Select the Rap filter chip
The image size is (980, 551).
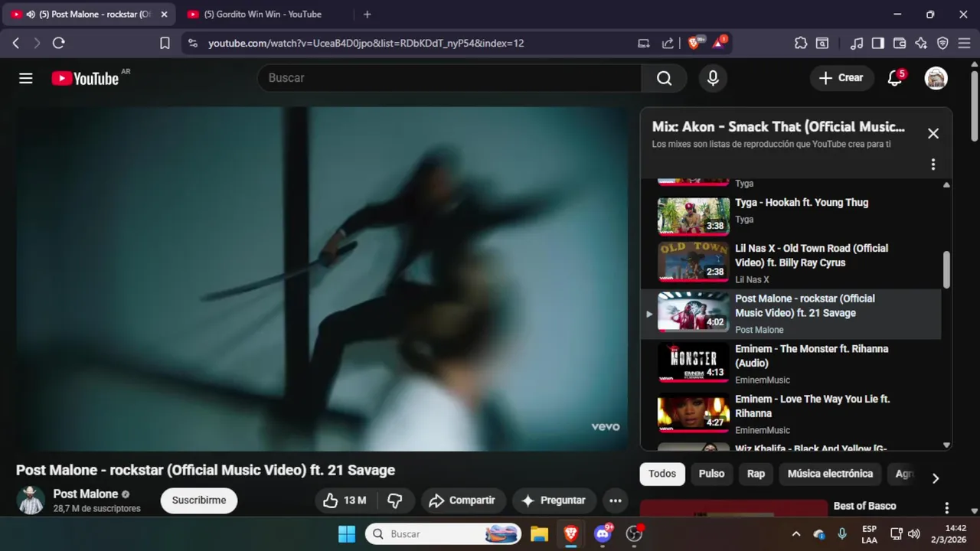tap(756, 474)
